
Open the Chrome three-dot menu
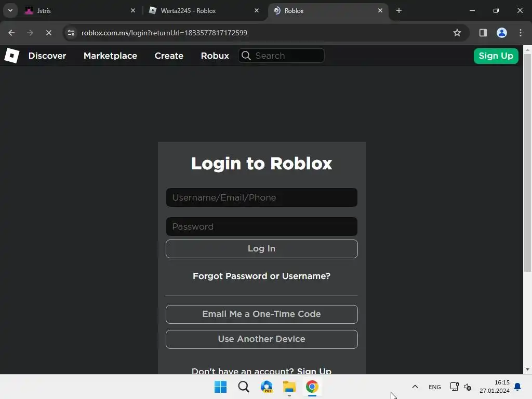[521, 33]
